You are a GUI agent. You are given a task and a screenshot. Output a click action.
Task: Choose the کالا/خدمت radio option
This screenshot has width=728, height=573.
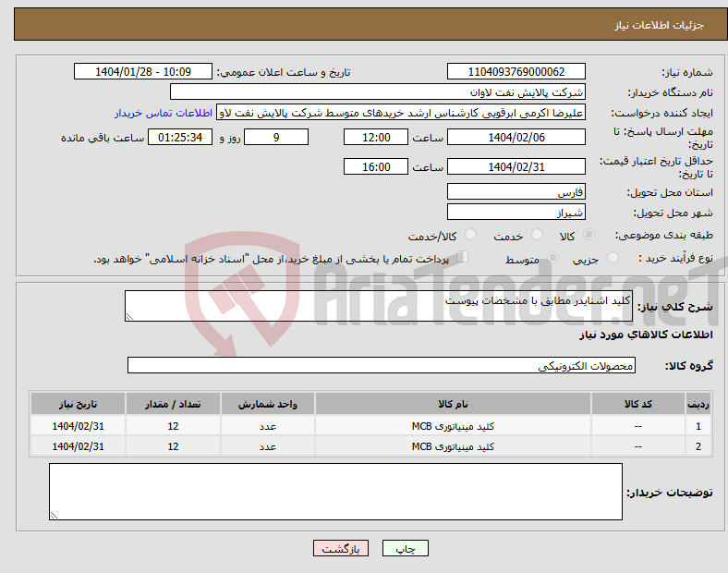[471, 236]
